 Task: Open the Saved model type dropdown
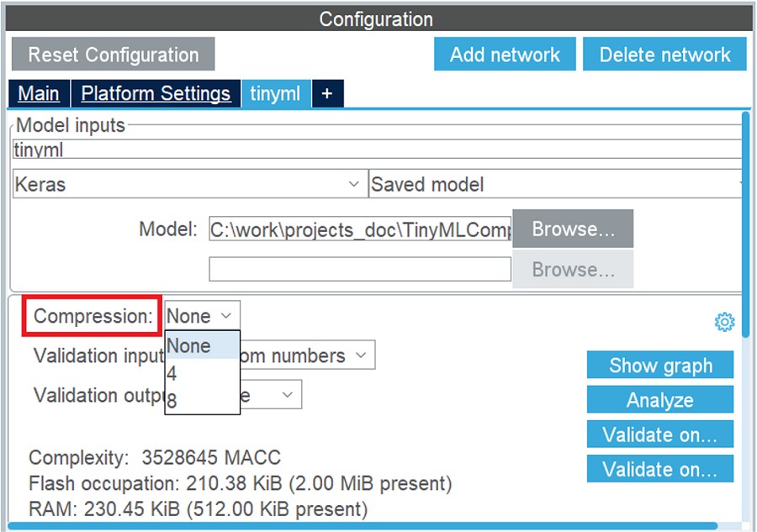(x=555, y=184)
